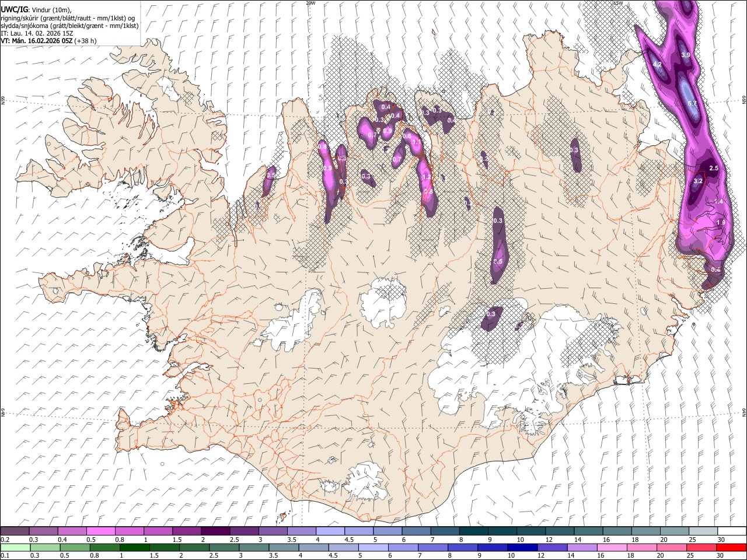The width and height of the screenshot is (747, 560).
Task: Click the '30' label in the lower legend row
Action: point(721,556)
